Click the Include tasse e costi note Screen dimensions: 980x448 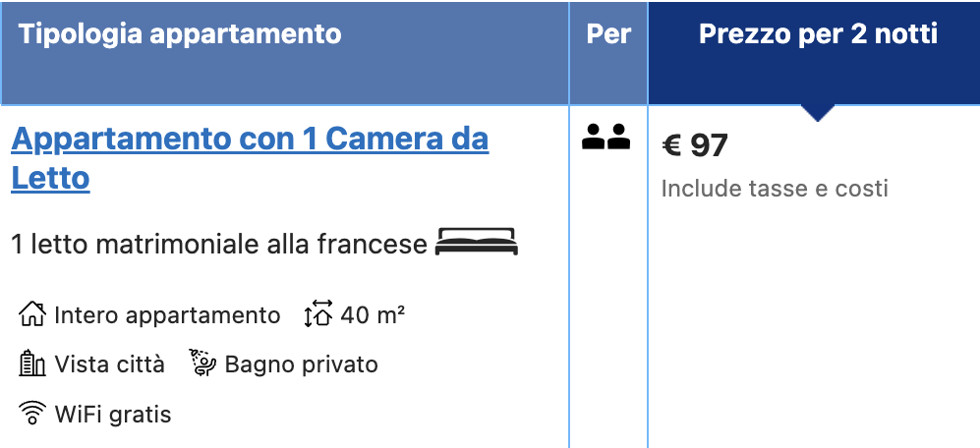click(775, 188)
